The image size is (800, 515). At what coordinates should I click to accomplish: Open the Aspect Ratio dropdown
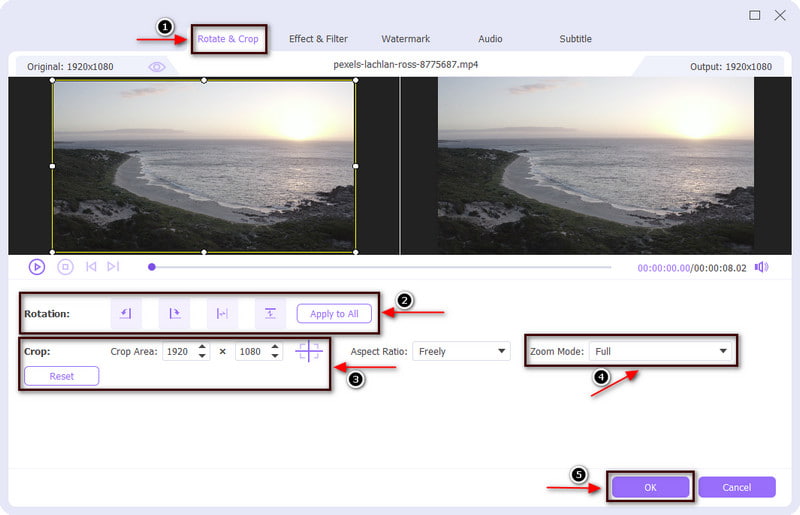coord(461,351)
